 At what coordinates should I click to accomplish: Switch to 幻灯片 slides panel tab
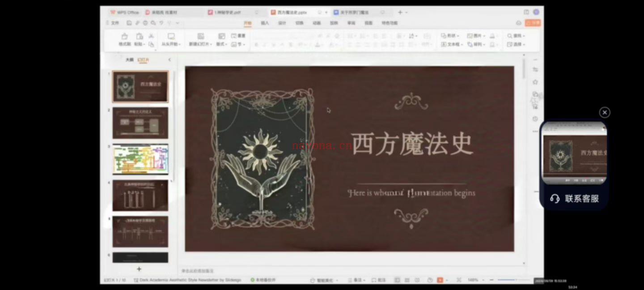point(143,60)
